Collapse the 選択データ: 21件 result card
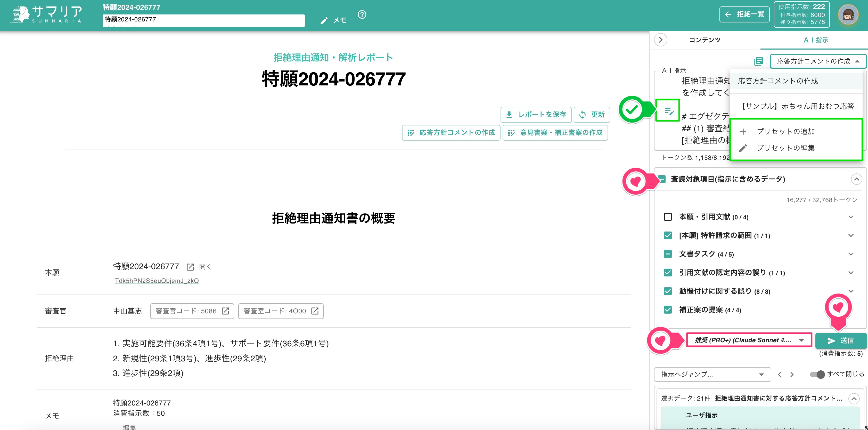Viewport: 868px width, 430px height. coord(854,399)
